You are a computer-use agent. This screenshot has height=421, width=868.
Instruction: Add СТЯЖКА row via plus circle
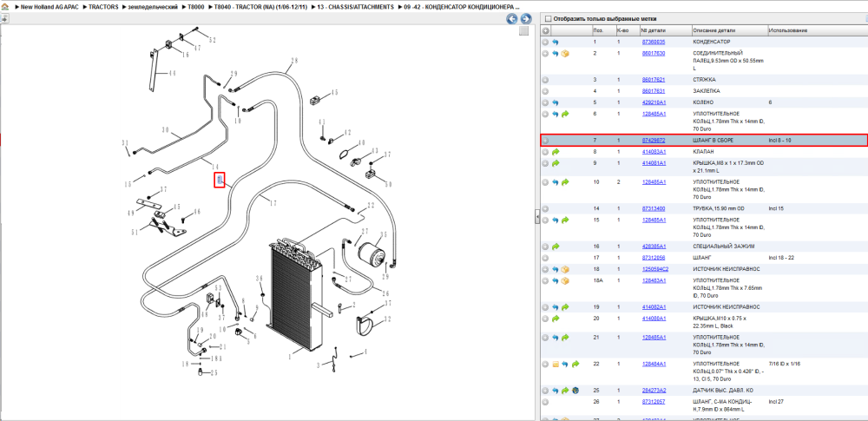click(545, 81)
